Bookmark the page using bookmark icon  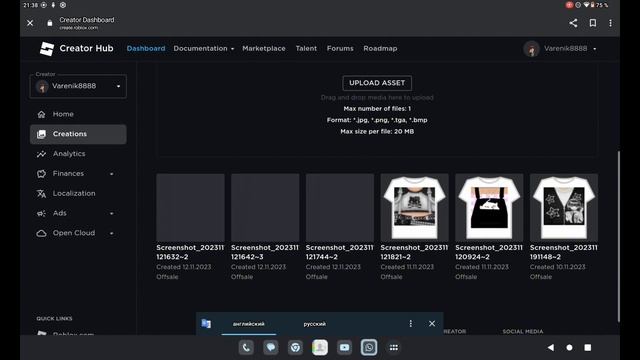[593, 23]
